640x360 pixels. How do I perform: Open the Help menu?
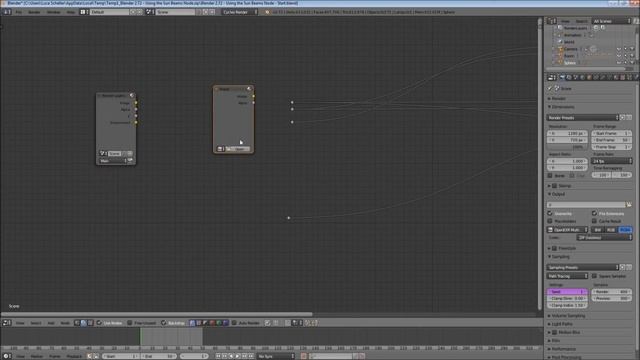click(71, 12)
